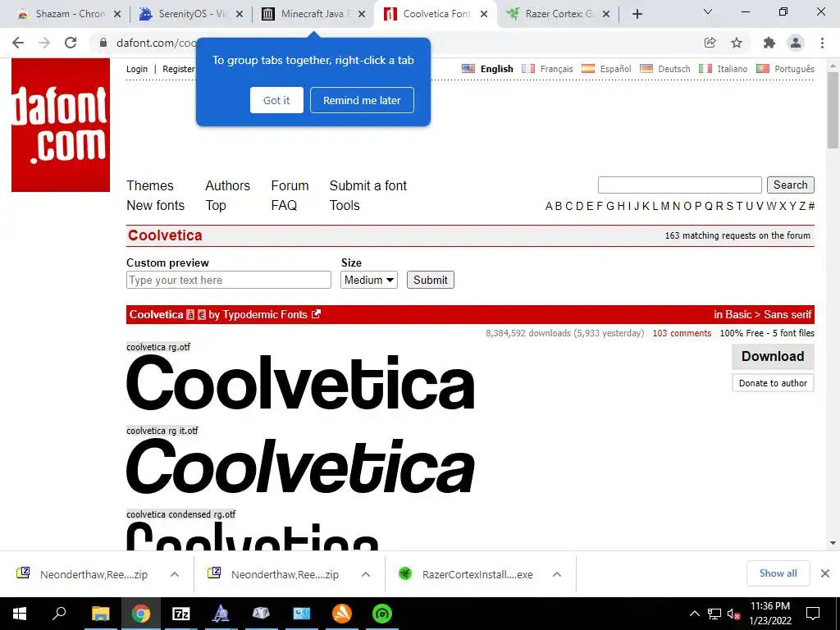840x630 pixels.
Task: Open the Top fonts page
Action: pyautogui.click(x=216, y=206)
